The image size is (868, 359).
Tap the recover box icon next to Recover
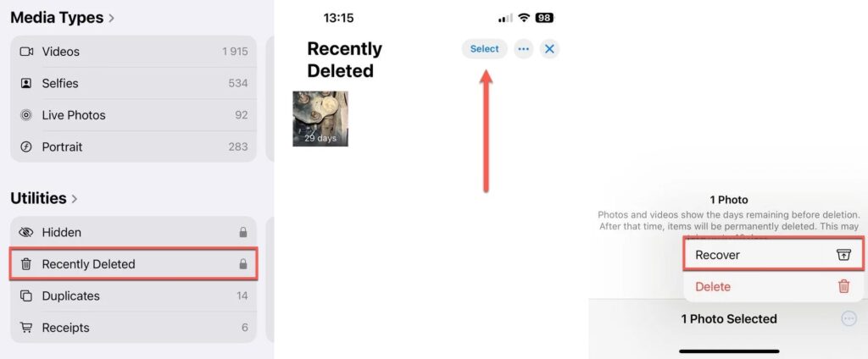click(843, 255)
